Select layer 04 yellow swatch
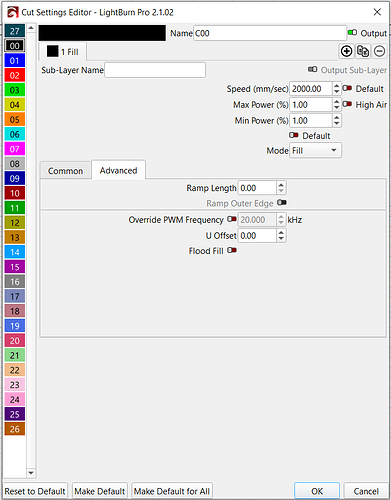This screenshot has width=391, height=500. click(15, 105)
